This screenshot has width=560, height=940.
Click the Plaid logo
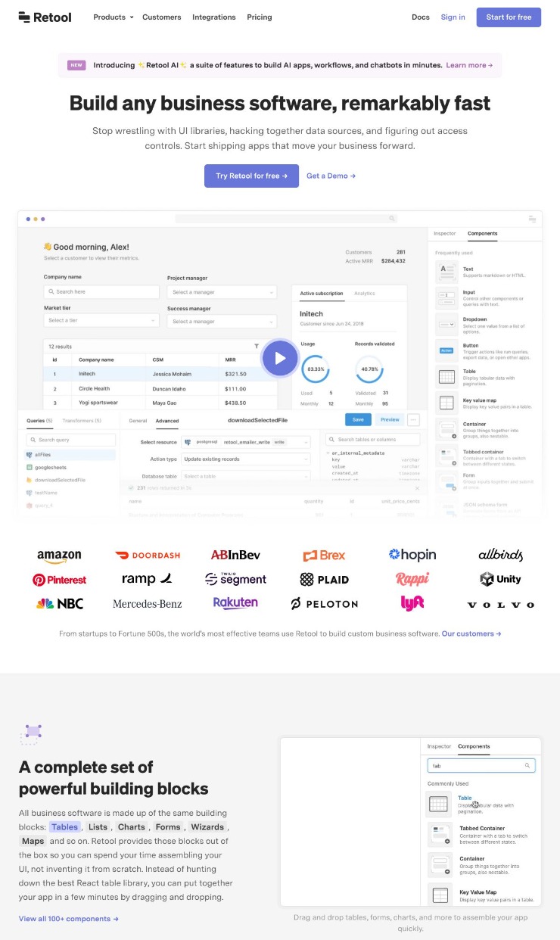coord(324,580)
